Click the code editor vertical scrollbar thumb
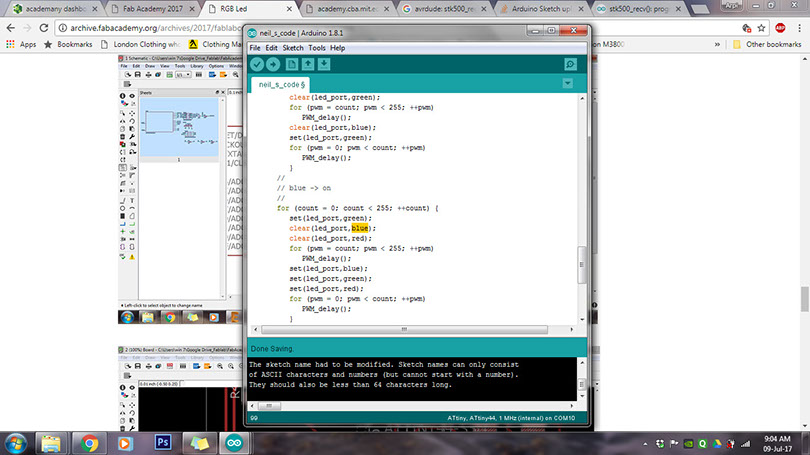The width and height of the screenshot is (810, 455). pyautogui.click(x=582, y=265)
